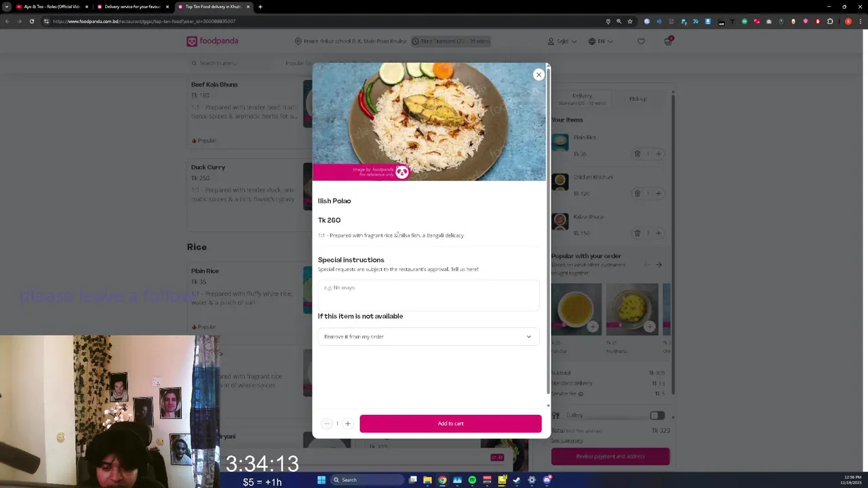Viewport: 868px width, 488px height.
Task: Open the Chrome profile avatar
Action: pos(848,22)
